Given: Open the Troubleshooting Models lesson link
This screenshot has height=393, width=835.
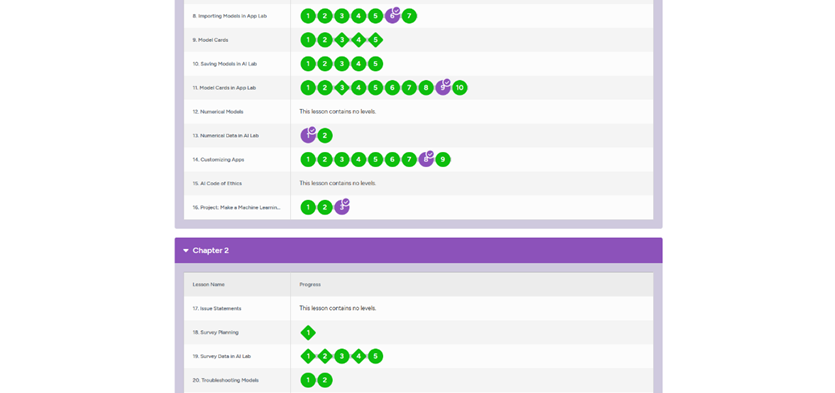Looking at the screenshot, I should pyautogui.click(x=225, y=380).
